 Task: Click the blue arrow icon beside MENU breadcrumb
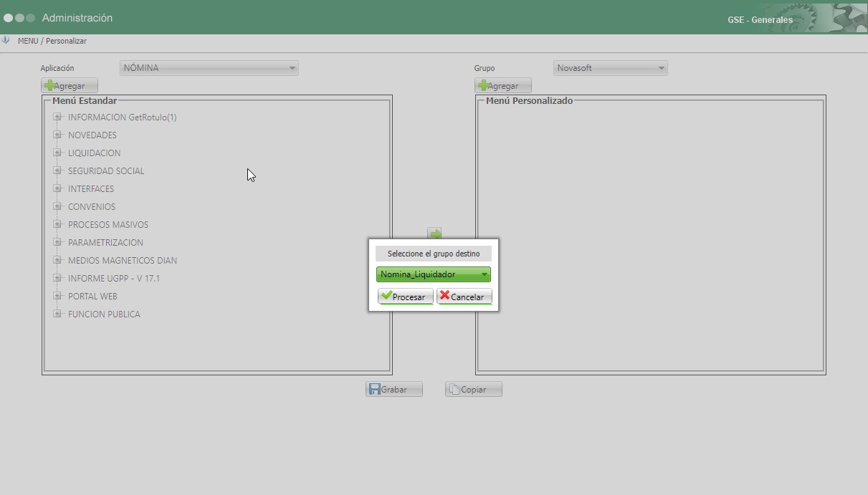point(6,41)
